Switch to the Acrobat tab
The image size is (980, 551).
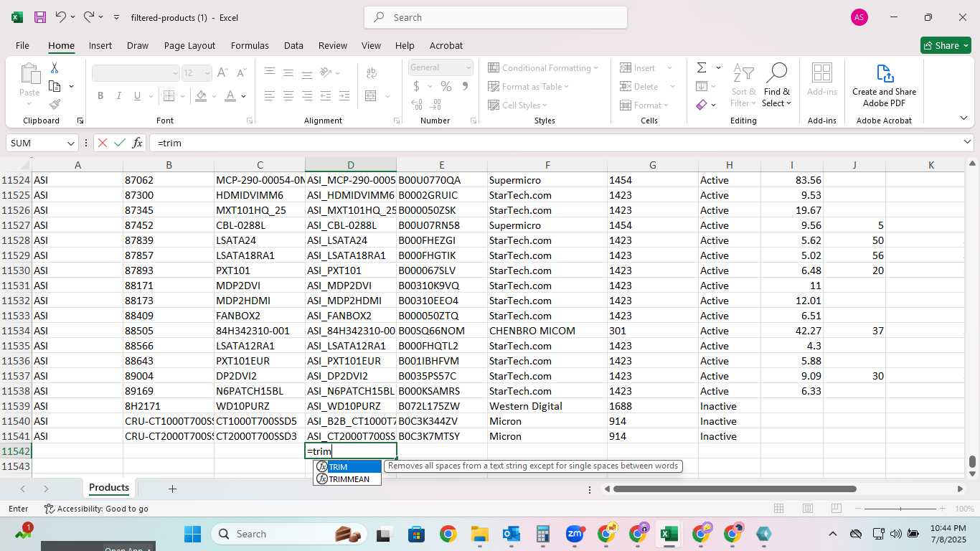(446, 45)
